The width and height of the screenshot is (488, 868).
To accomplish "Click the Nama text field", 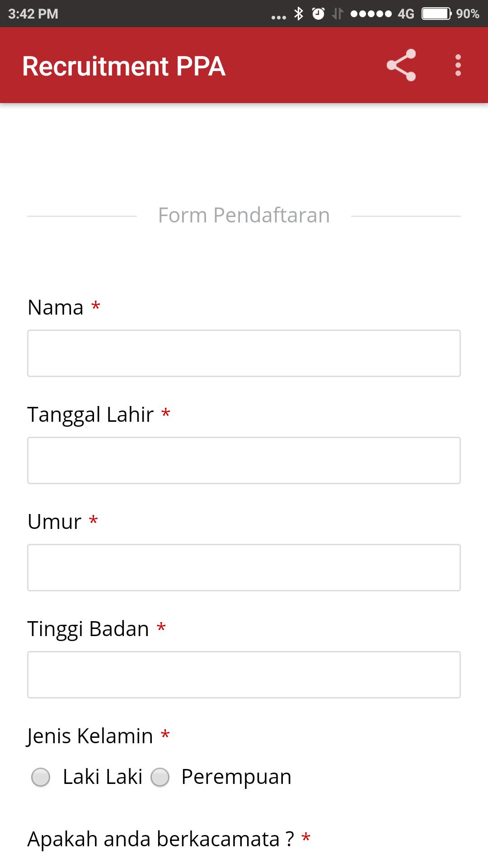I will 244,353.
